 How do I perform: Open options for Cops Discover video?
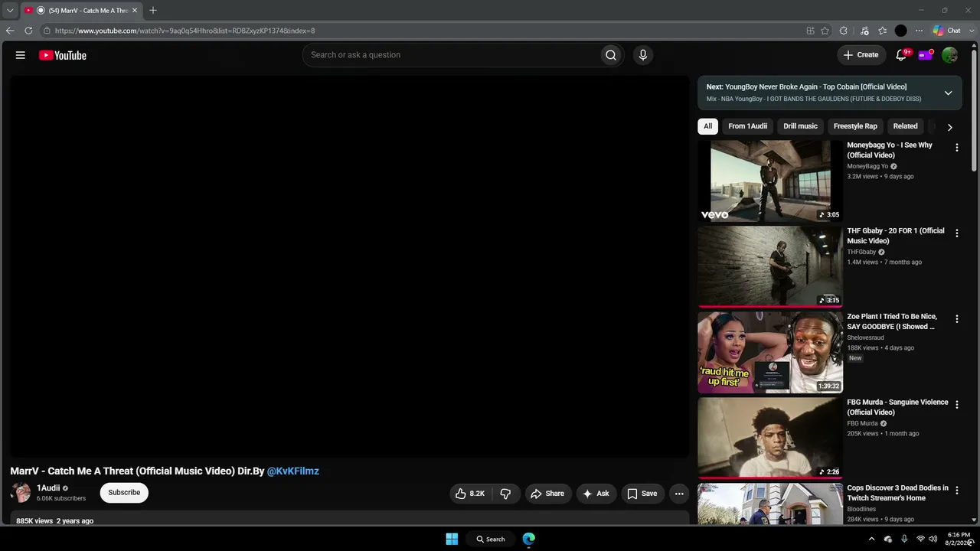[x=956, y=491]
